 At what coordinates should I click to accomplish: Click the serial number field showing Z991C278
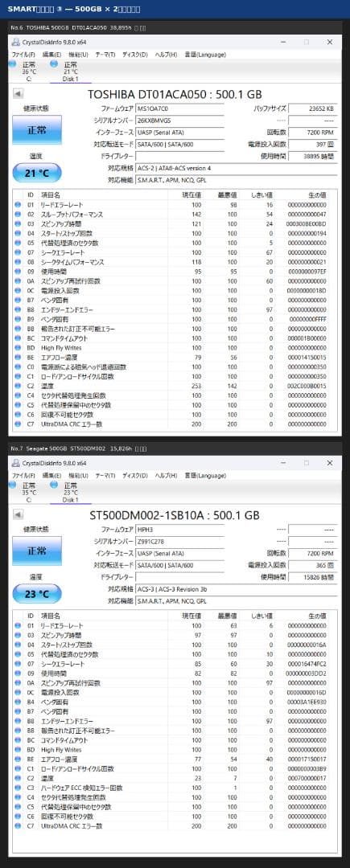179,542
